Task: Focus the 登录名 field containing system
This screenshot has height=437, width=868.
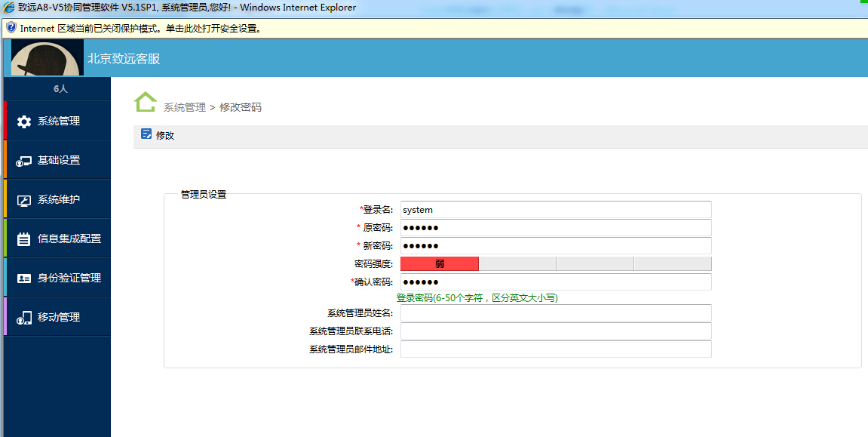Action: coord(556,210)
